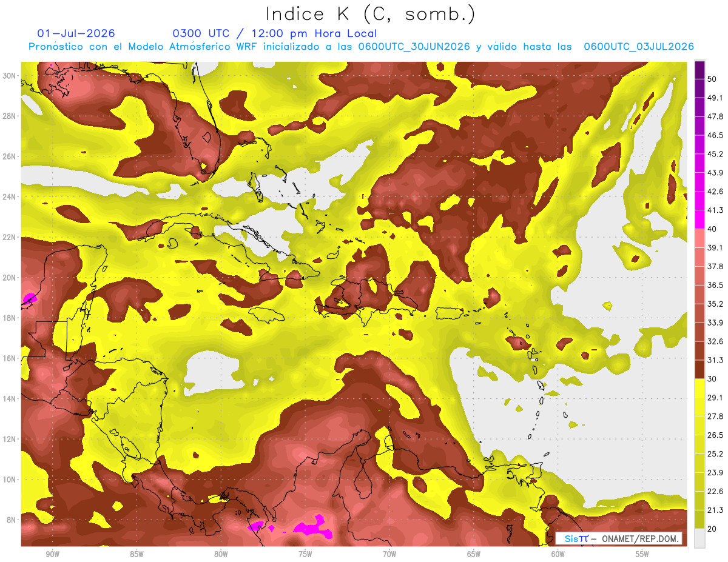Click the colorbar value label "23.9"
Viewport: 728px width, 562px height.
[x=715, y=472]
